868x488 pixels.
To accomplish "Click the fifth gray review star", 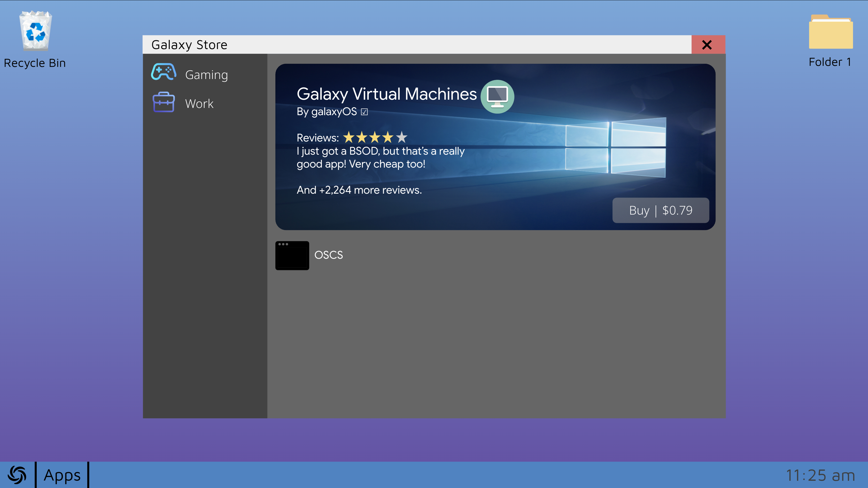I will (x=402, y=137).
